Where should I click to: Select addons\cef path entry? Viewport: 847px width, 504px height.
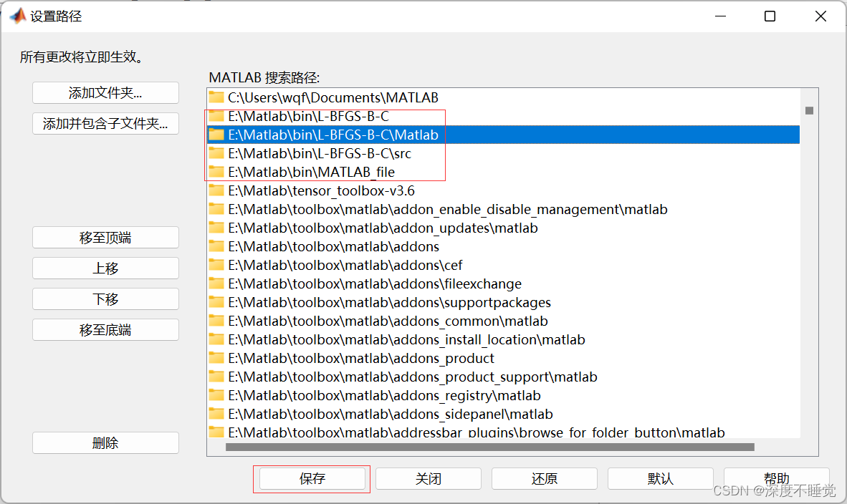point(345,265)
